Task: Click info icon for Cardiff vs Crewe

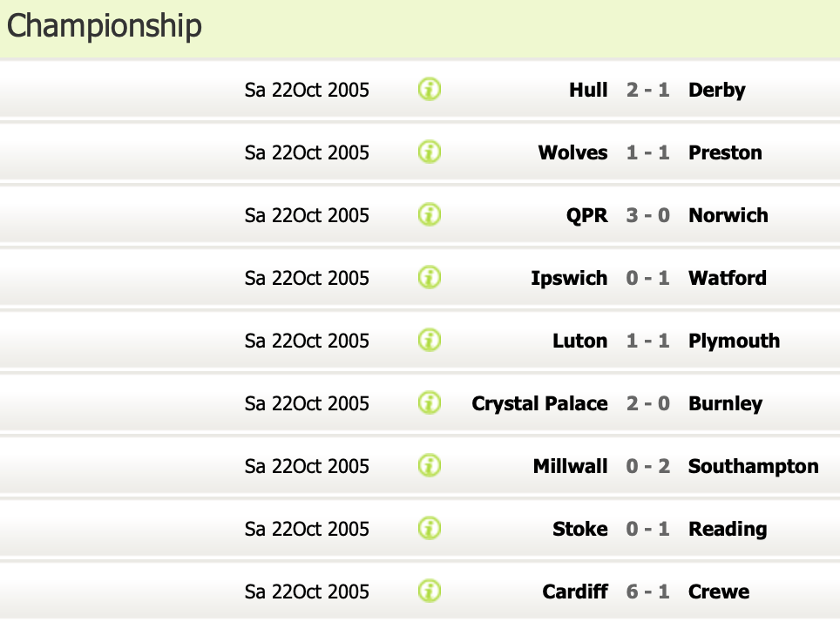Action: pyautogui.click(x=430, y=592)
